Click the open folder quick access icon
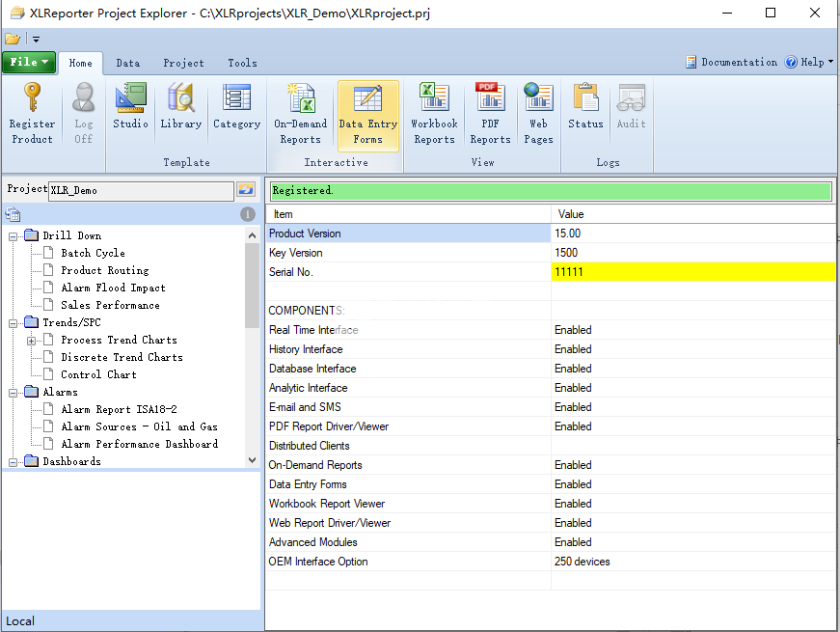Image resolution: width=840 pixels, height=632 pixels. pyautogui.click(x=13, y=40)
